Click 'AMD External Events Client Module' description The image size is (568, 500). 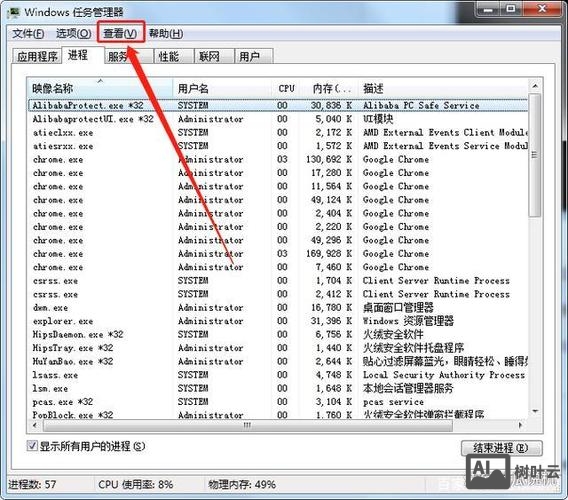point(445,133)
